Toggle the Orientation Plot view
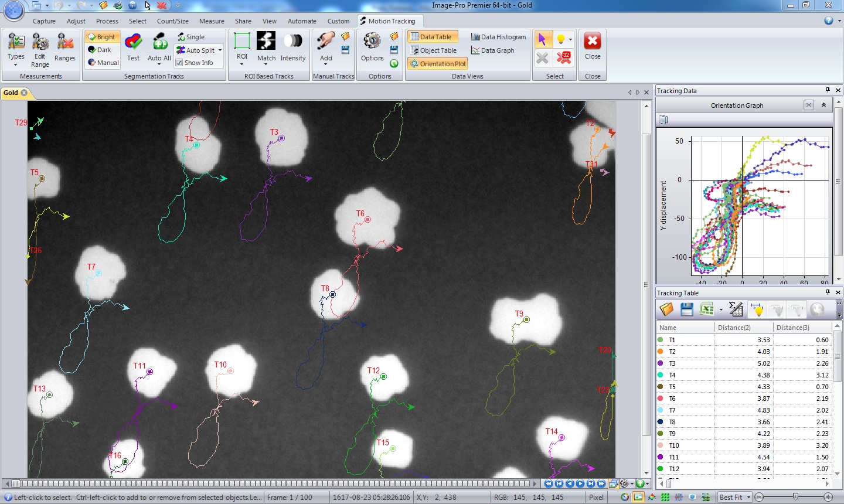The width and height of the screenshot is (844, 504). 437,63
